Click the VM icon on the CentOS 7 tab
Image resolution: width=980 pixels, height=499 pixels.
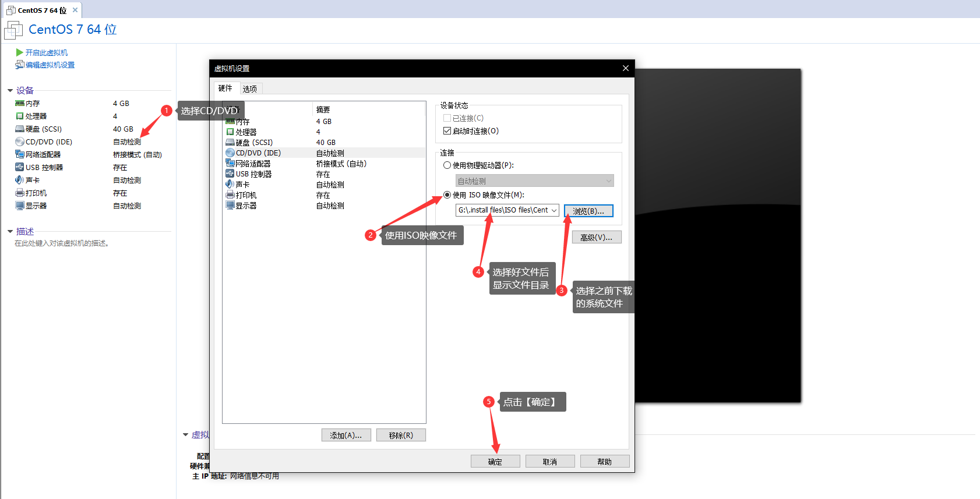[11, 10]
